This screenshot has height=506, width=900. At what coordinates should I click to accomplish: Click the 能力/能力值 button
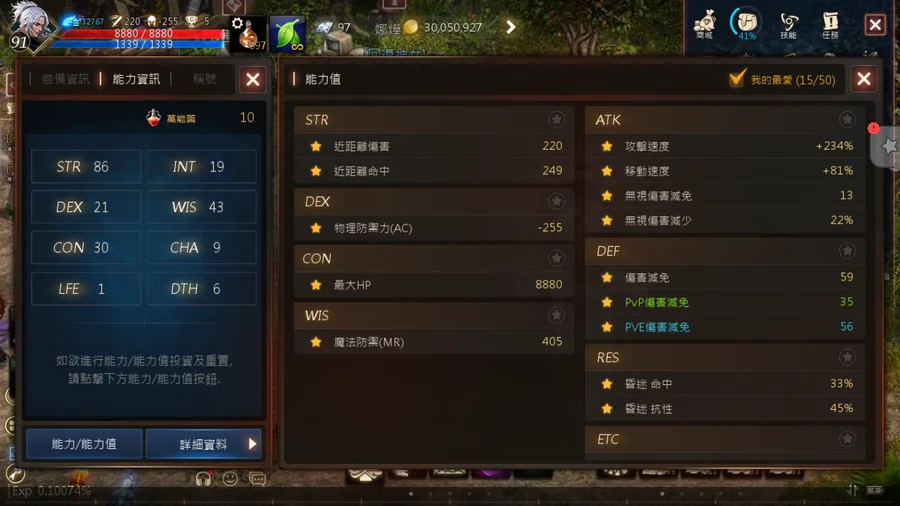click(x=84, y=444)
